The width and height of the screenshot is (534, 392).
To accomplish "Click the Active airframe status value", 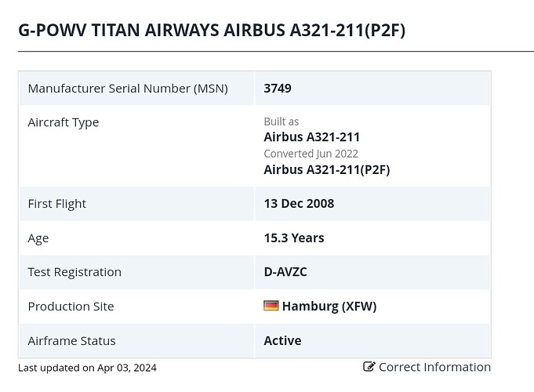I will pyautogui.click(x=282, y=340).
